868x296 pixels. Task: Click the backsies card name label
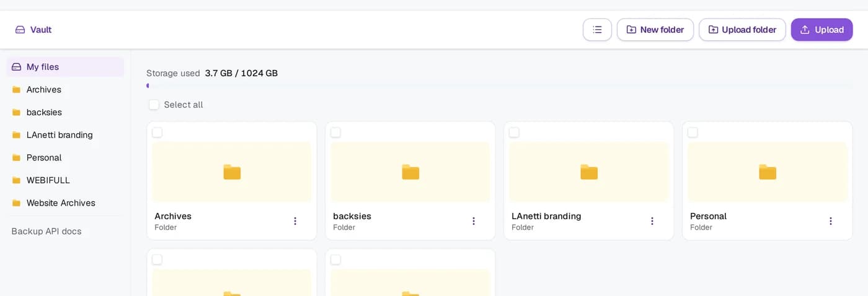352,216
